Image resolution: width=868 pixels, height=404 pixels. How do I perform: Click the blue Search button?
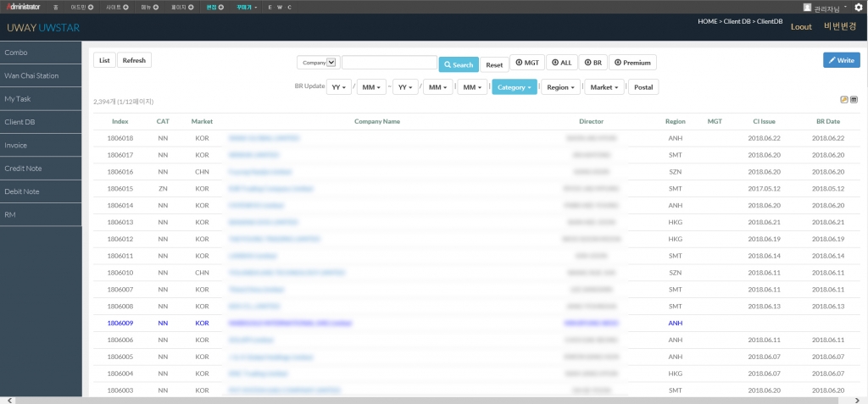(459, 64)
